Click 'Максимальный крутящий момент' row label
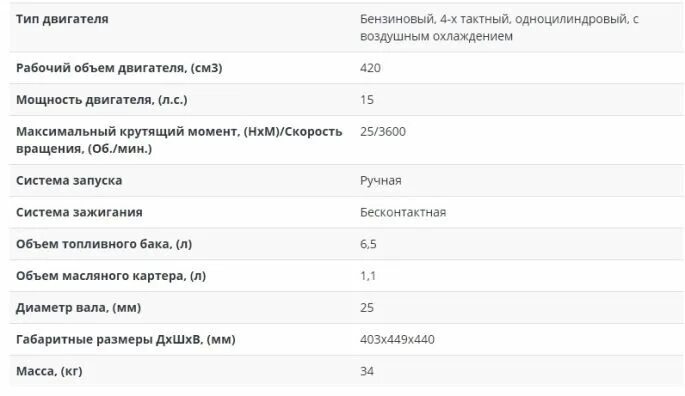The height and width of the screenshot is (396, 685). click(x=179, y=140)
